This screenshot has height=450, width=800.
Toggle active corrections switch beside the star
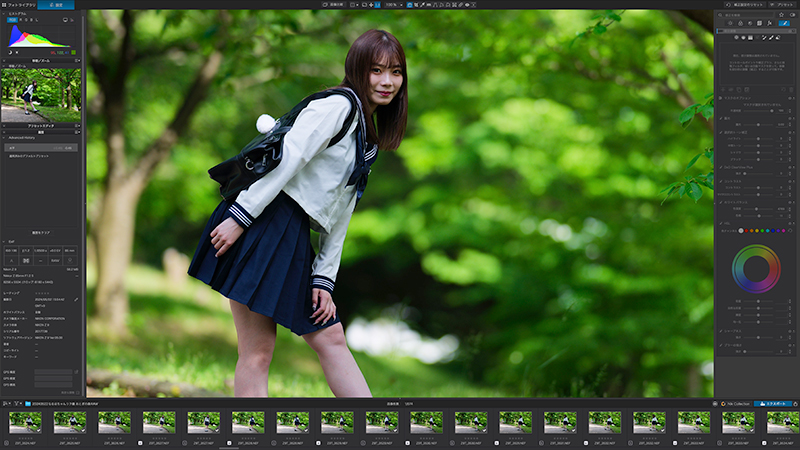point(792,15)
